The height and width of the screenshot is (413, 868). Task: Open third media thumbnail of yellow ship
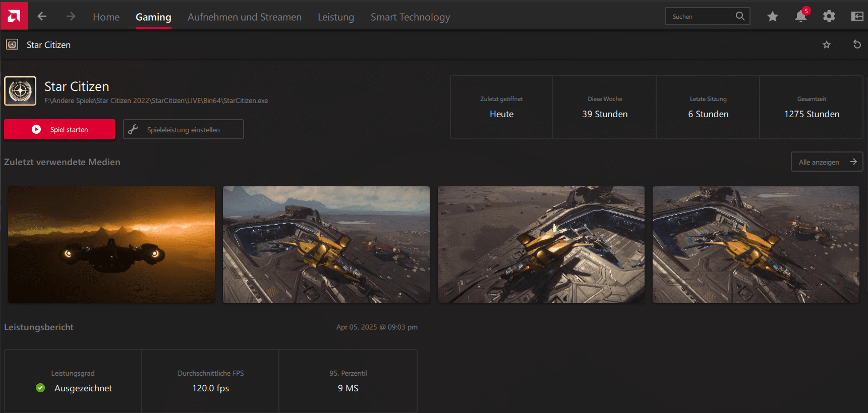(541, 245)
